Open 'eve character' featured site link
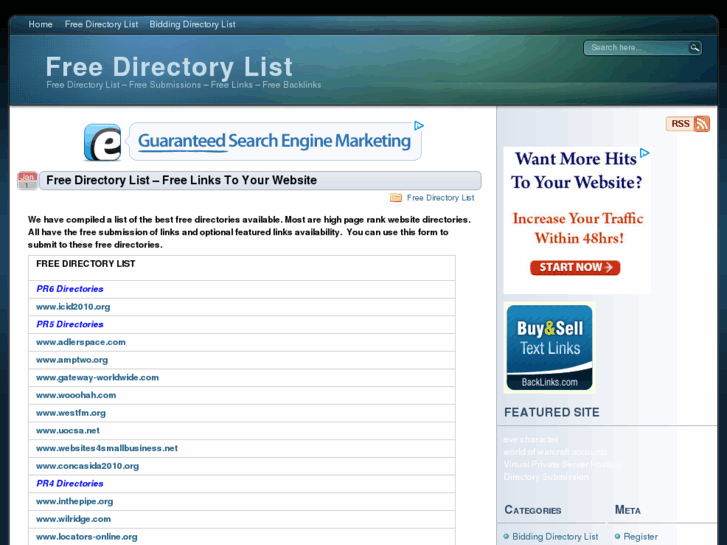This screenshot has width=727, height=545. [x=531, y=439]
